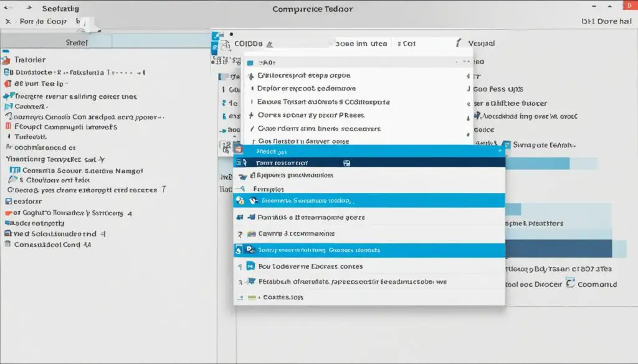Click the pencil icon next to 'Vesgaal'

[459, 43]
